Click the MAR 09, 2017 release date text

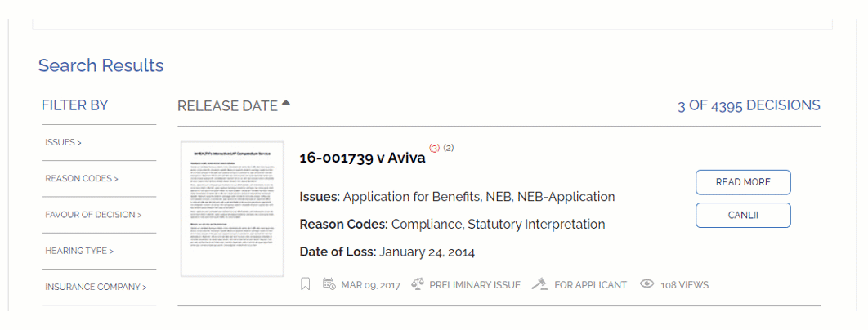click(x=370, y=285)
